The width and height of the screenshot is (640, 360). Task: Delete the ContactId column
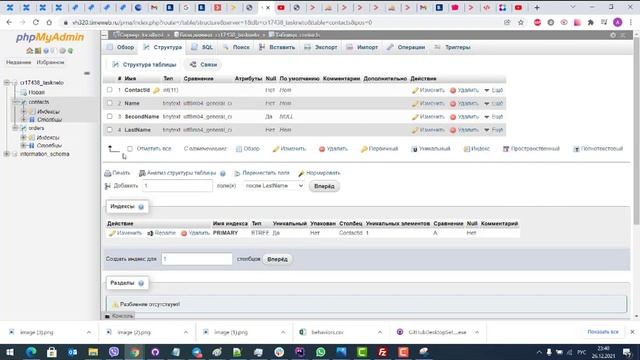click(464, 90)
